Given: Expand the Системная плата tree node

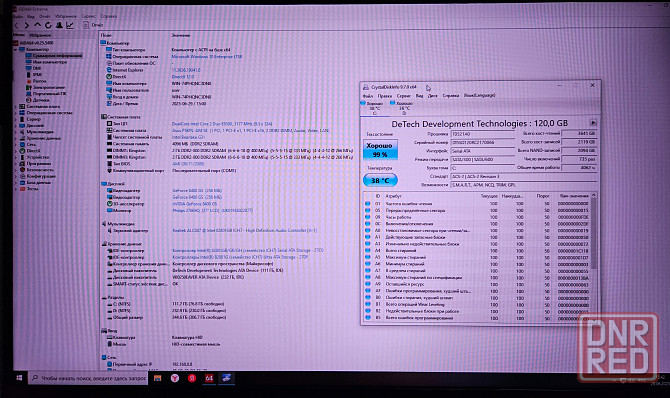Looking at the screenshot, I should pos(16,106).
